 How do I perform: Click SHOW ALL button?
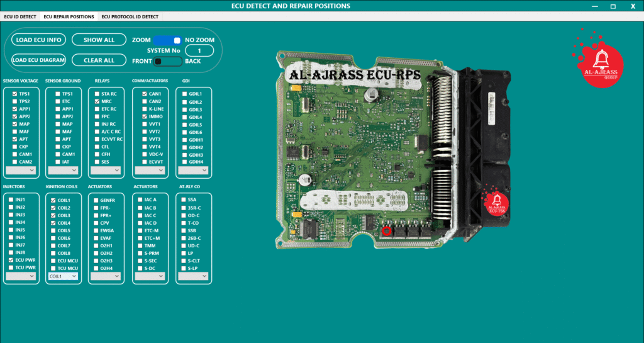point(99,40)
